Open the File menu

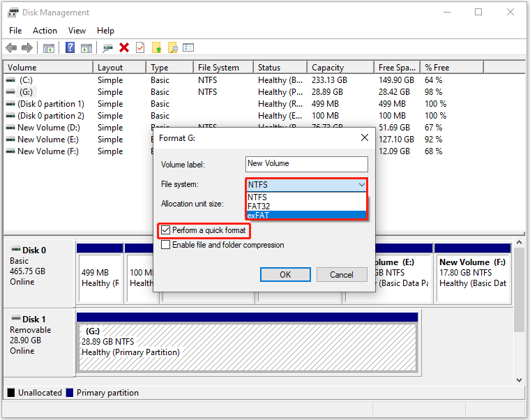click(x=15, y=31)
